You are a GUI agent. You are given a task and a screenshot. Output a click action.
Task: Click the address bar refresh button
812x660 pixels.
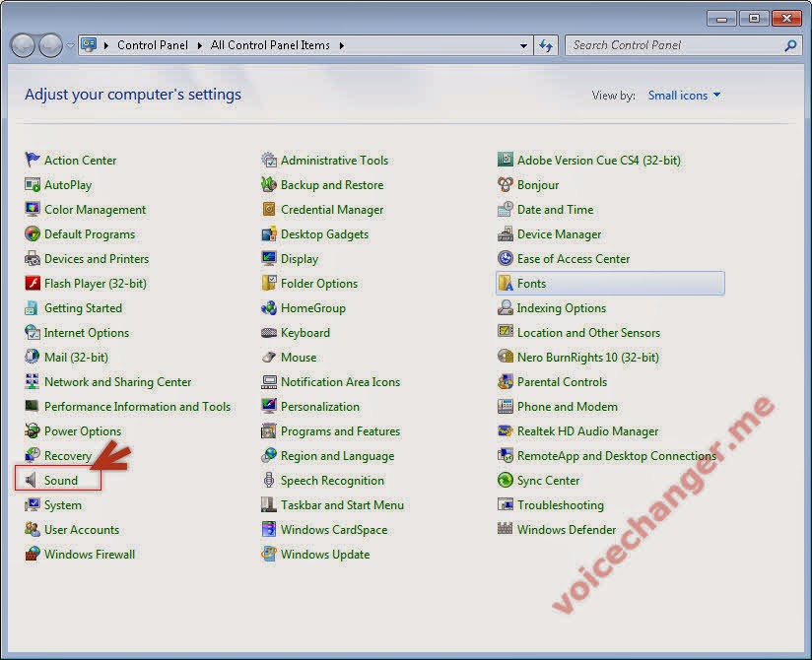point(546,45)
